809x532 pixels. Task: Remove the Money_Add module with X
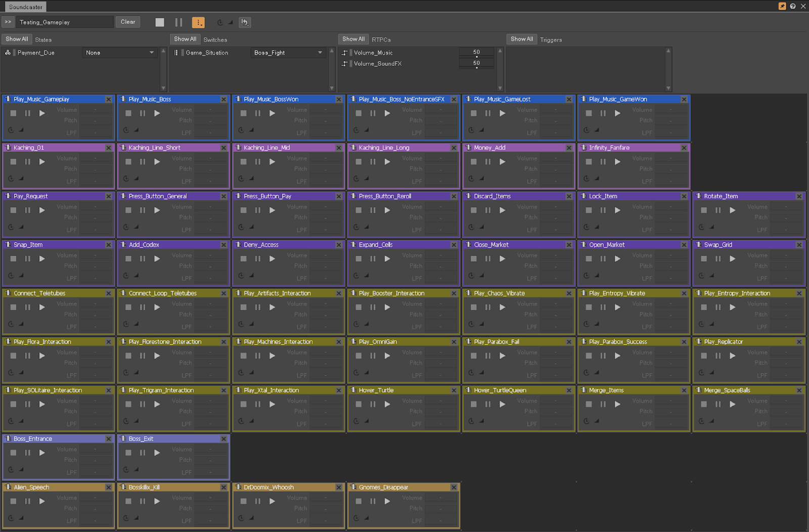pyautogui.click(x=569, y=148)
